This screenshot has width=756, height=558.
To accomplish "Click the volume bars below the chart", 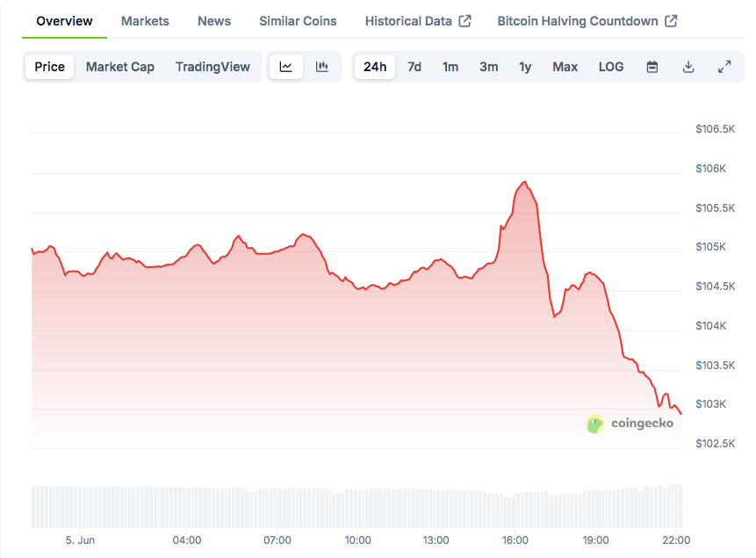I will point(351,507).
